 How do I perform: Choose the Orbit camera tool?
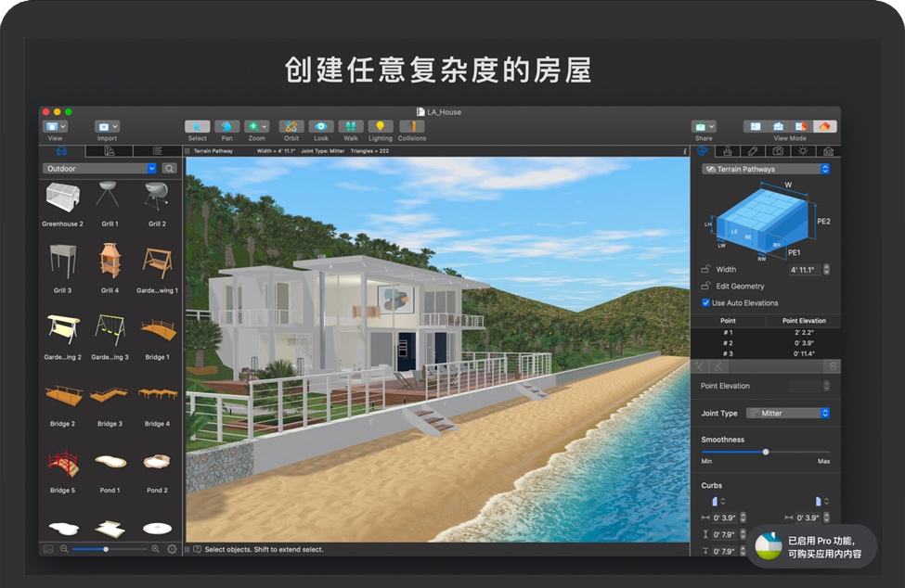click(291, 127)
